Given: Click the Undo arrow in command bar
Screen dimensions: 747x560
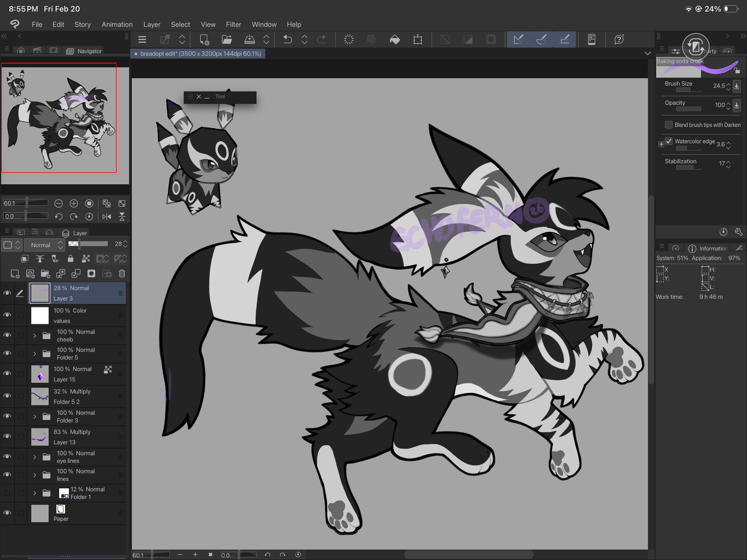Looking at the screenshot, I should tap(287, 39).
